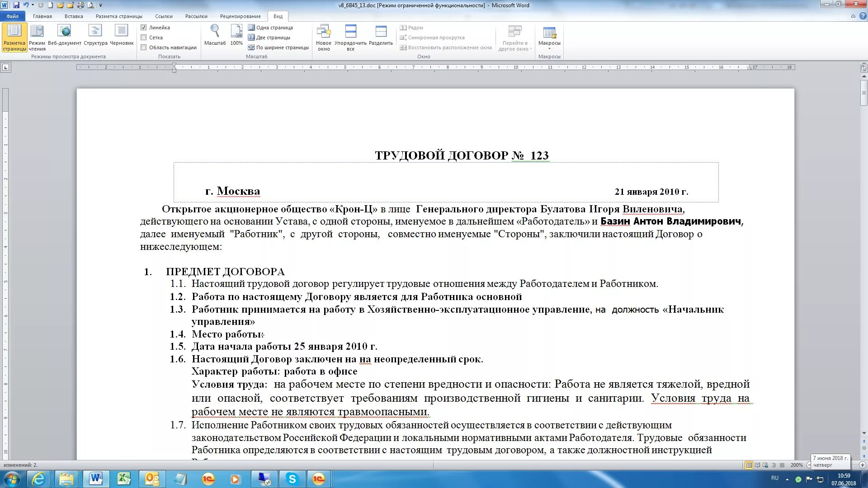The image size is (868, 488).
Task: Save document with quick access Save icon
Action: [x=16, y=5]
